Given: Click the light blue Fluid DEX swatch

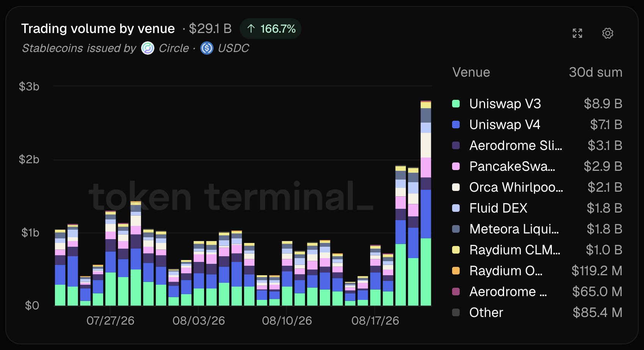Looking at the screenshot, I should pos(456,208).
